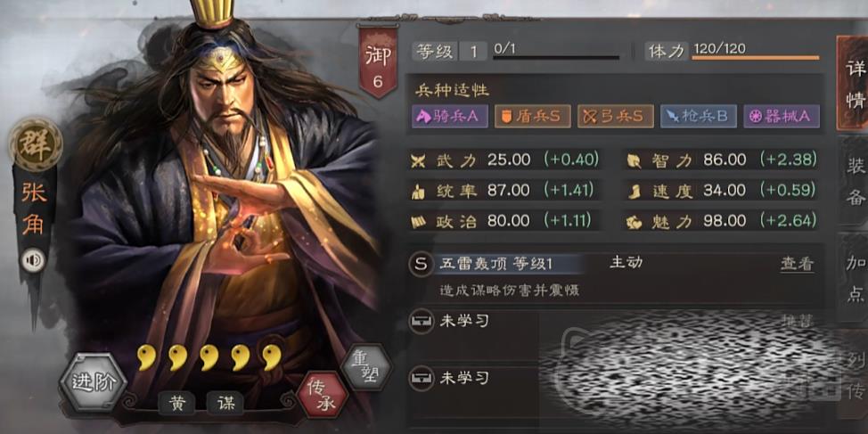The image size is (868, 434).
Task: Select the 骑兵A troop type badge
Action: coord(450,116)
